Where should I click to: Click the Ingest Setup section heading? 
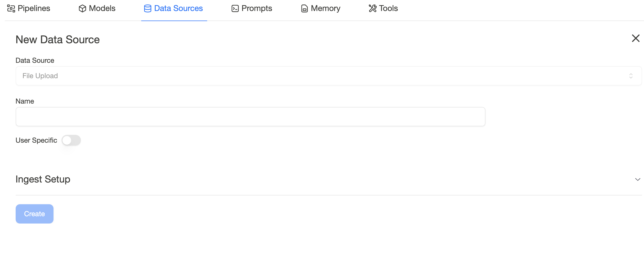(43, 179)
